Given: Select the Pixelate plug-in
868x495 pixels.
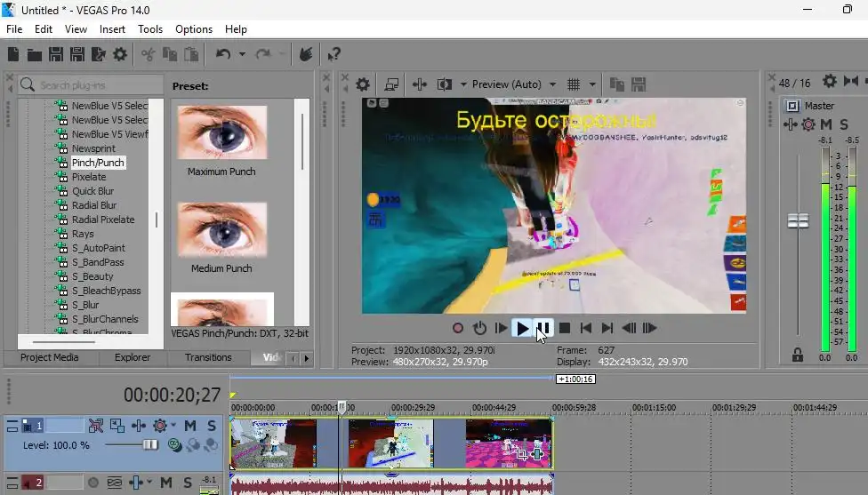Looking at the screenshot, I should (x=89, y=177).
